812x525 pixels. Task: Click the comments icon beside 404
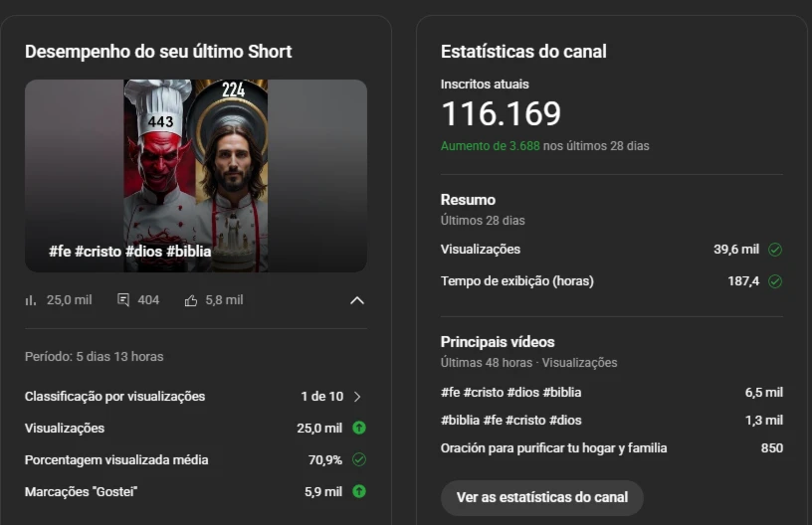coord(123,300)
